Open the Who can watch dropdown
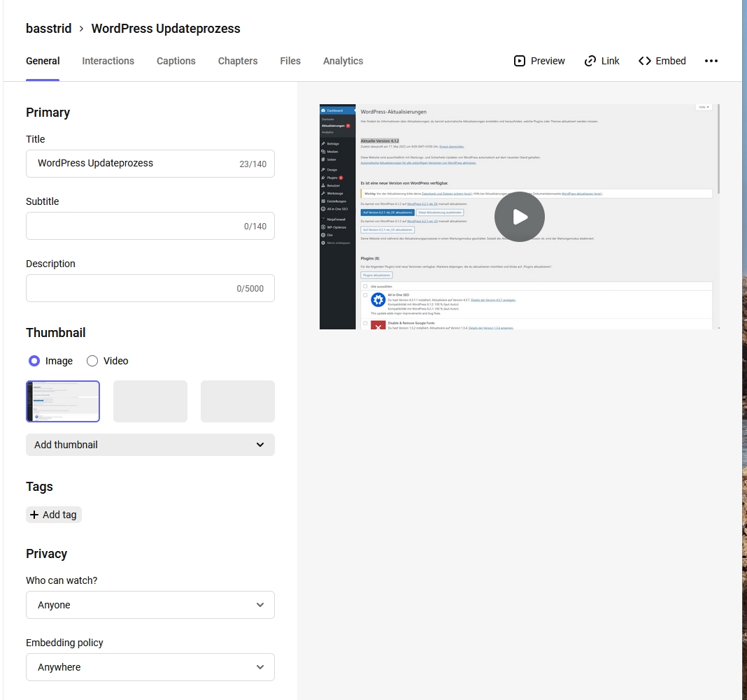The image size is (747, 700). point(150,605)
